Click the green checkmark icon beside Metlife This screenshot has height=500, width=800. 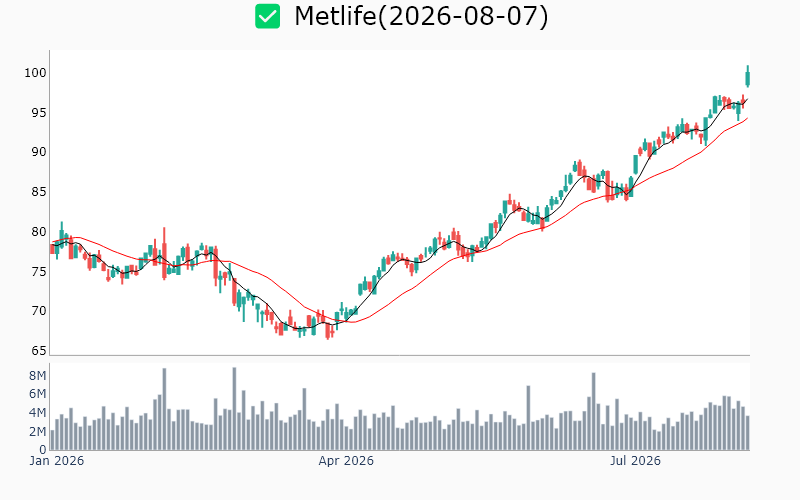[267, 16]
